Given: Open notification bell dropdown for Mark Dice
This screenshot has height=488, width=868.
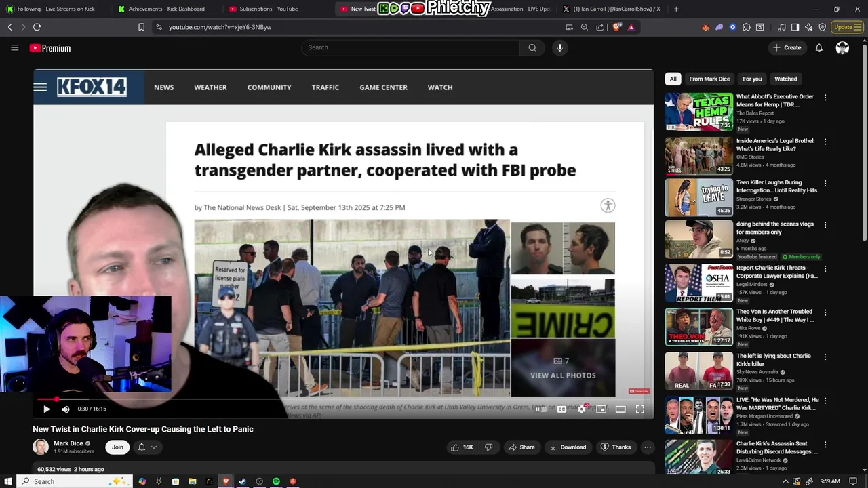Looking at the screenshot, I should click(x=146, y=447).
